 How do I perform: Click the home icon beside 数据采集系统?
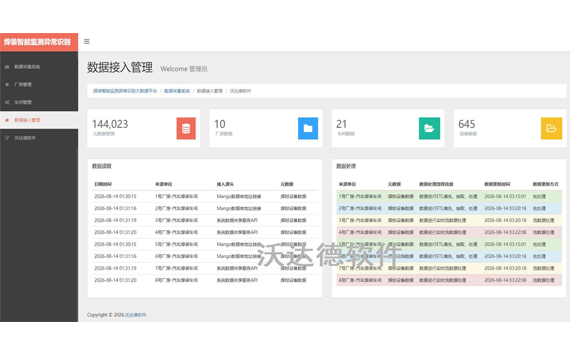(7, 67)
